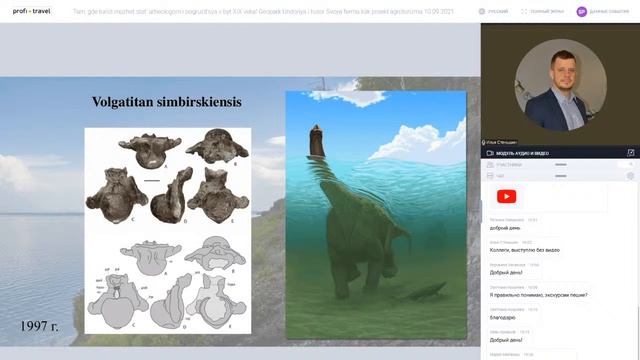The height and width of the screenshot is (360, 640).
Task: Open the chat panel tab
Action: pos(500,176)
